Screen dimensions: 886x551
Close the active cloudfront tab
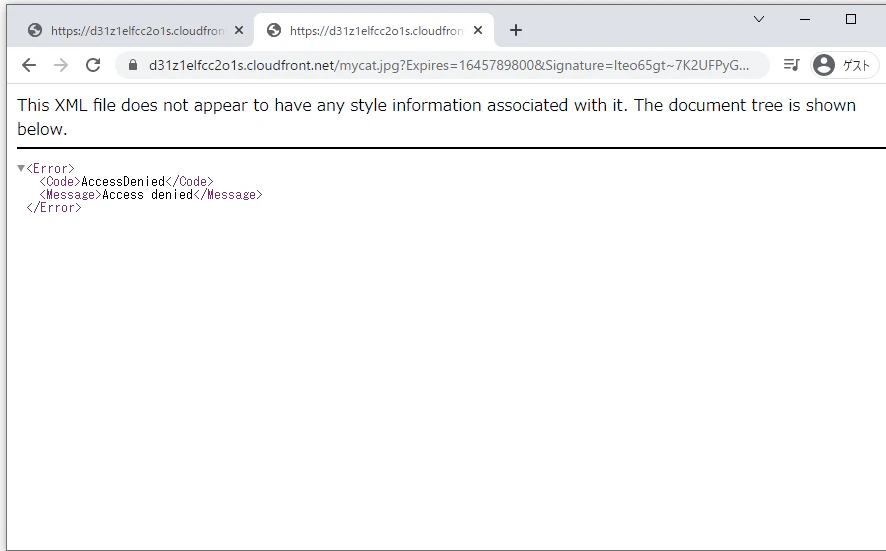click(478, 30)
